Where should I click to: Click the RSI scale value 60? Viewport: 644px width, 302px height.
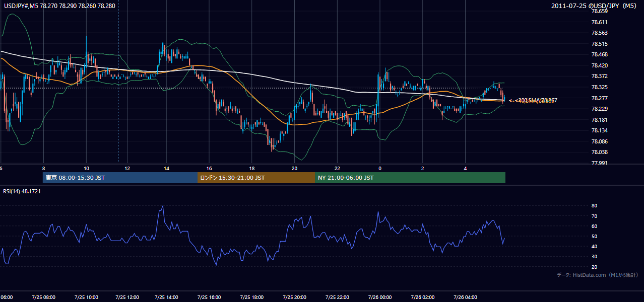pos(594,226)
